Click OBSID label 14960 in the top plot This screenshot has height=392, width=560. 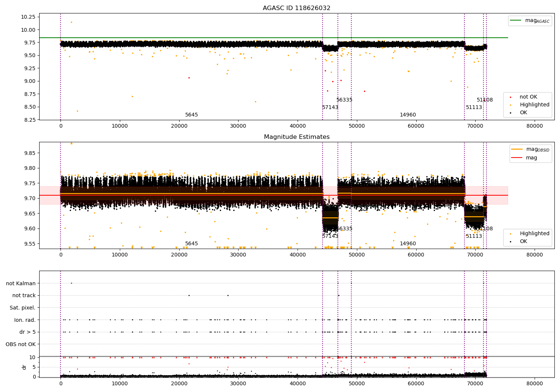[408, 115]
